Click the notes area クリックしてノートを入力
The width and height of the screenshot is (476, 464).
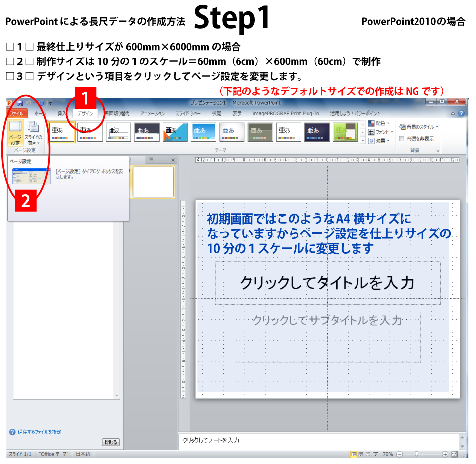click(319, 441)
